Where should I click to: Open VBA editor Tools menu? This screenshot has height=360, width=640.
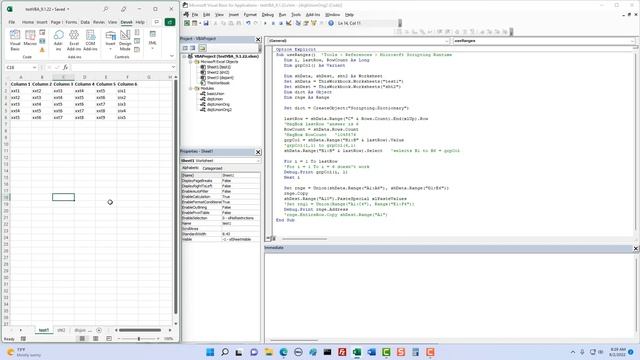(296, 15)
